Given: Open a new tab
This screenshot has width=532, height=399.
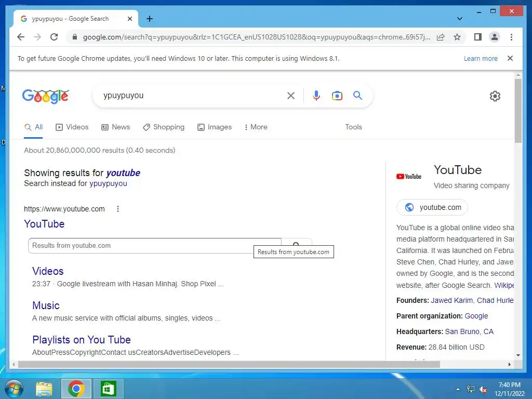Looking at the screenshot, I should click(x=150, y=19).
